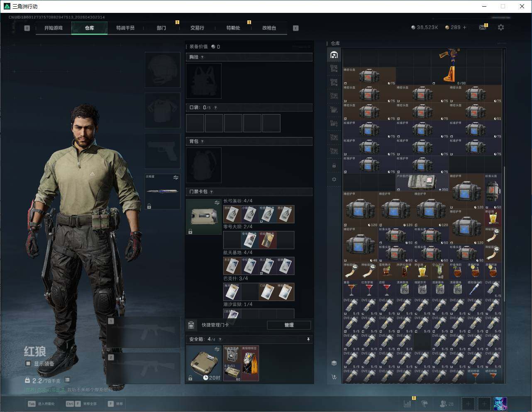Open the 开始游戏 tab
This screenshot has width=532, height=412.
[x=54, y=28]
